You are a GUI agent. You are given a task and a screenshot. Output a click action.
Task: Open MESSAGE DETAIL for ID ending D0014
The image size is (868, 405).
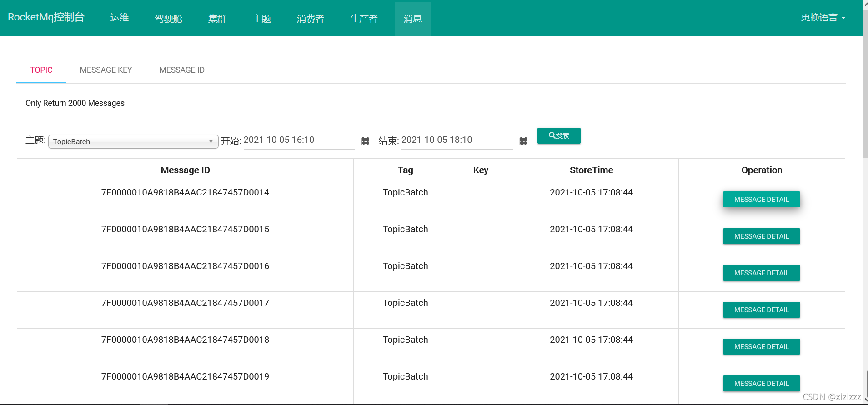[762, 200]
